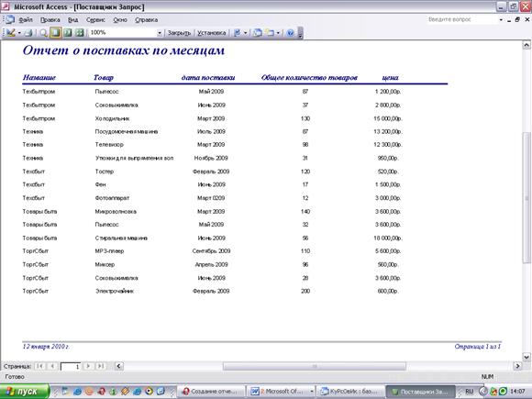Open the 100% zoom combo box
532x399 pixels.
[126, 33]
